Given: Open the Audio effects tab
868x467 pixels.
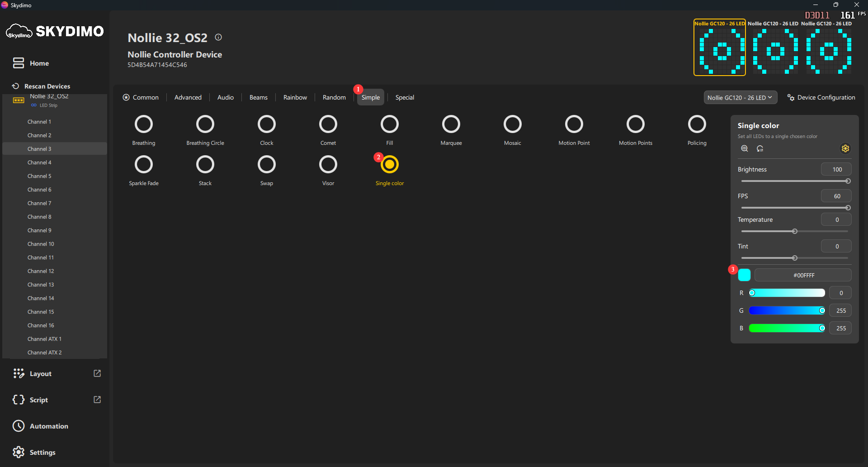Looking at the screenshot, I should click(226, 97).
